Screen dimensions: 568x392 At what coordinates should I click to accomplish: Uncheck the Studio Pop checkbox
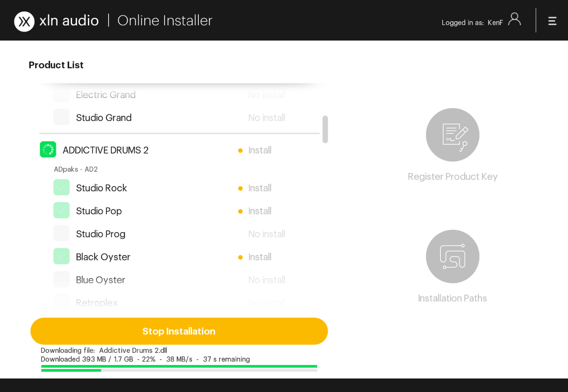pyautogui.click(x=61, y=210)
